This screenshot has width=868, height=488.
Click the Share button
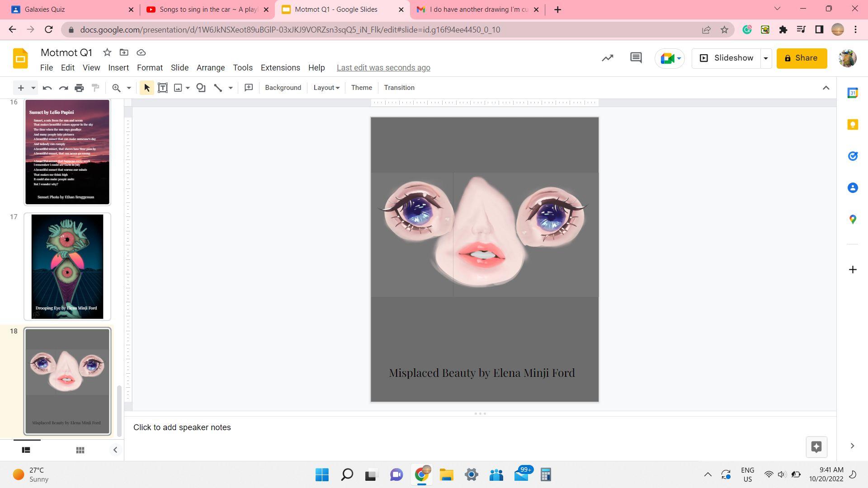pyautogui.click(x=802, y=58)
